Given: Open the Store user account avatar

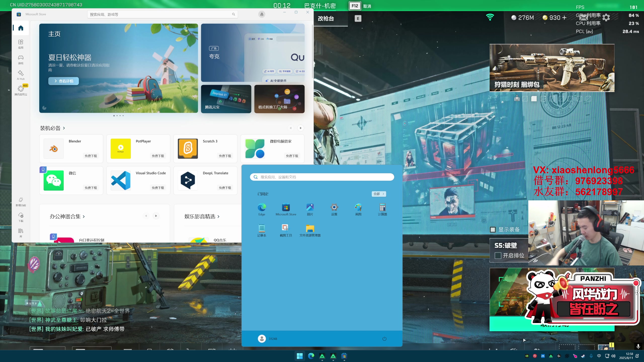Looking at the screenshot, I should coord(262,14).
